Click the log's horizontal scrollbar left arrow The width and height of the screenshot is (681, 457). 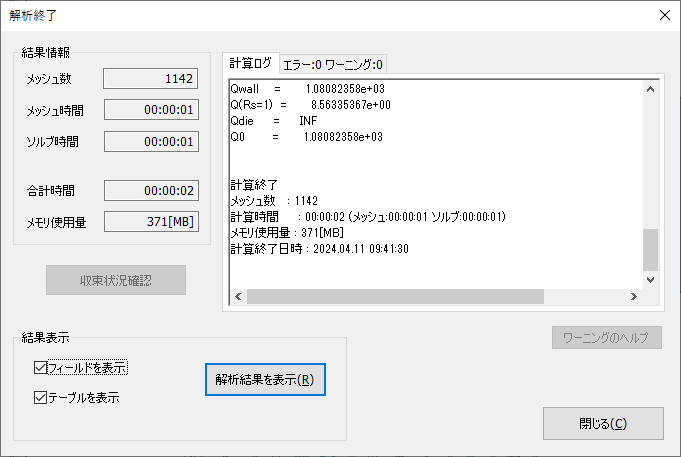[x=238, y=297]
